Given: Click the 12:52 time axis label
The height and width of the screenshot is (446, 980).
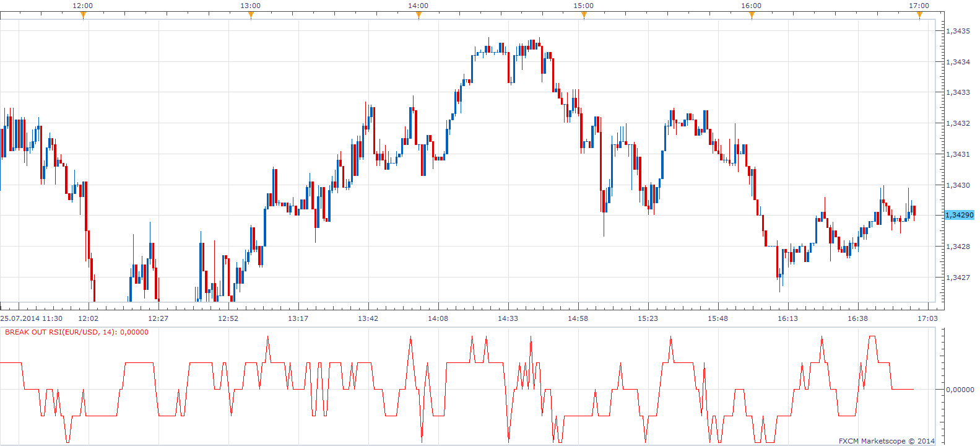Looking at the screenshot, I should pos(228,318).
